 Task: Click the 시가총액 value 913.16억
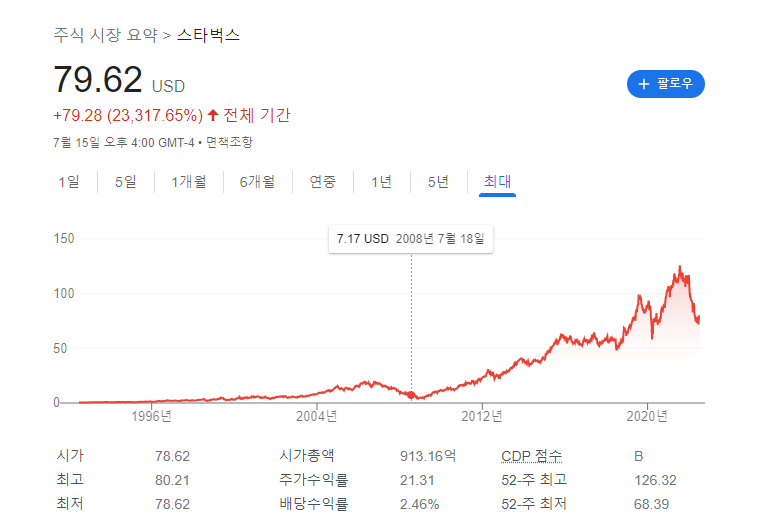[428, 456]
